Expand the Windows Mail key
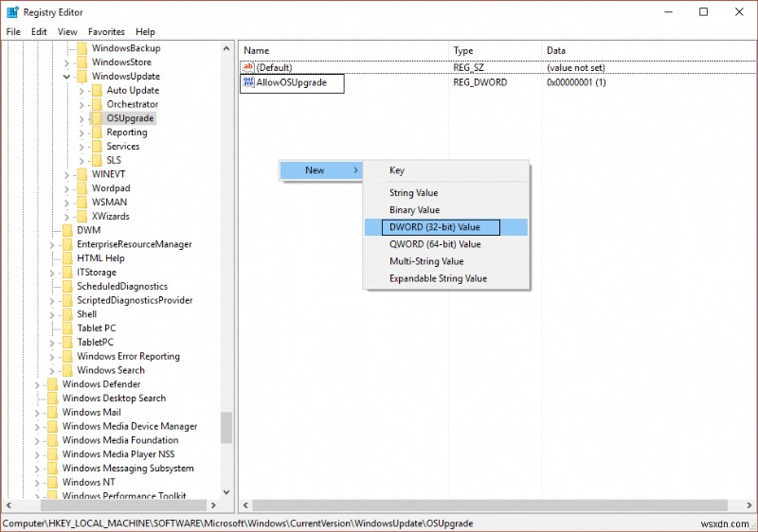758x532 pixels. coord(37,413)
